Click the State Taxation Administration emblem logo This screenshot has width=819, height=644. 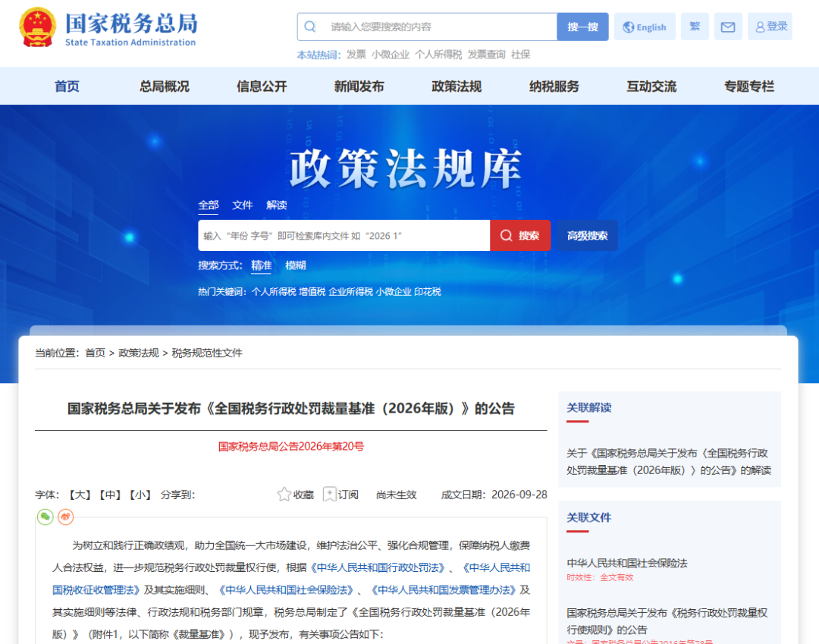[37, 27]
